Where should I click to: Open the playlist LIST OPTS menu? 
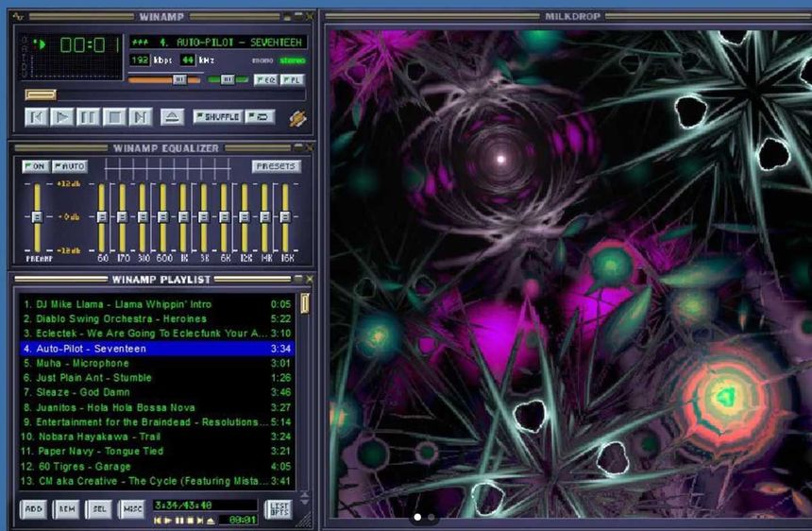pos(279,509)
